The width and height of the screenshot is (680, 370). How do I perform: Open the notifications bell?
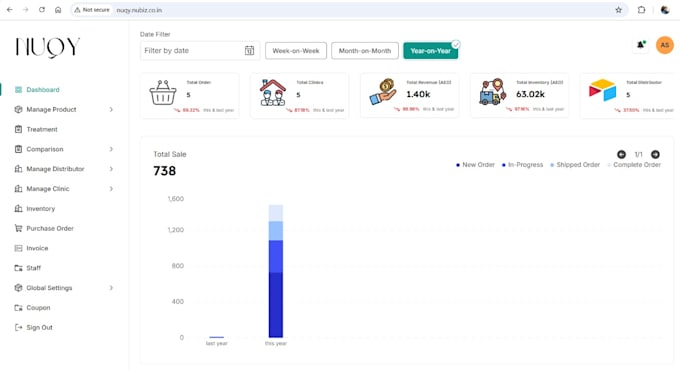click(x=641, y=45)
